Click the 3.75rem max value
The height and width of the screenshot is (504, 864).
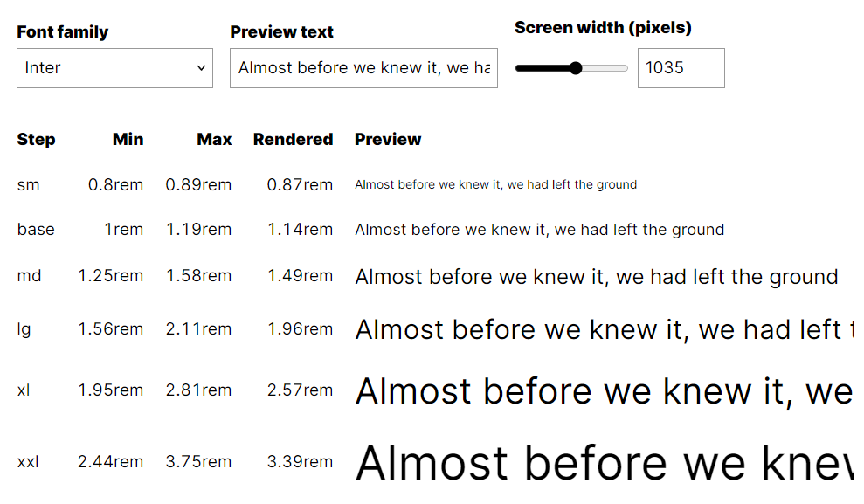coord(198,462)
